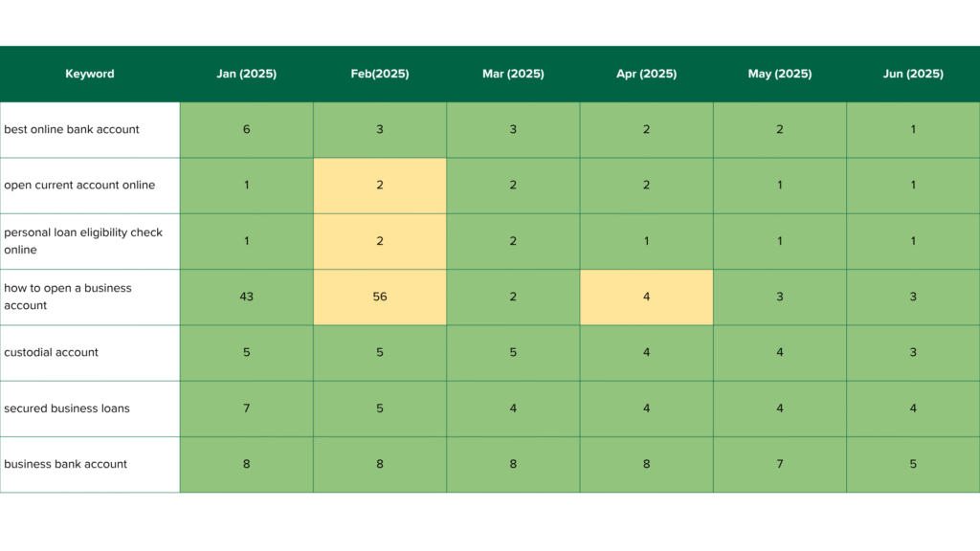Click the 'open current account online' keyword cell
Screen dimensions: 980x551
tap(79, 185)
